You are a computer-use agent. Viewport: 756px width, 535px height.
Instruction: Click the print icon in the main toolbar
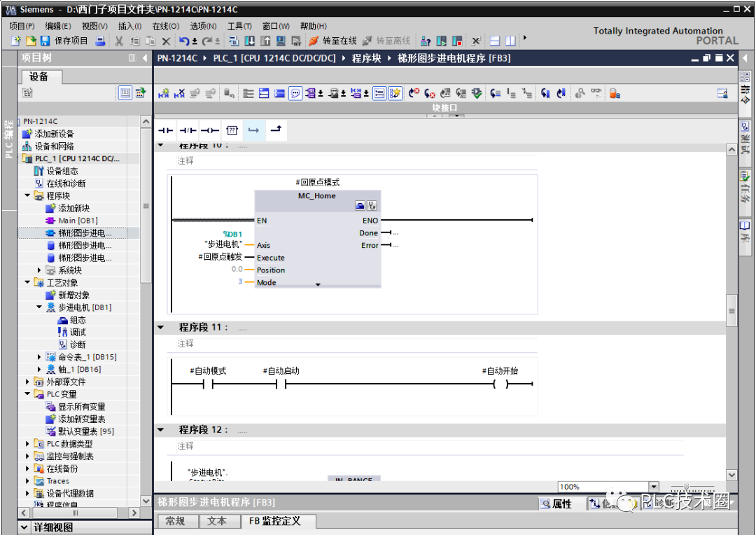(x=100, y=41)
